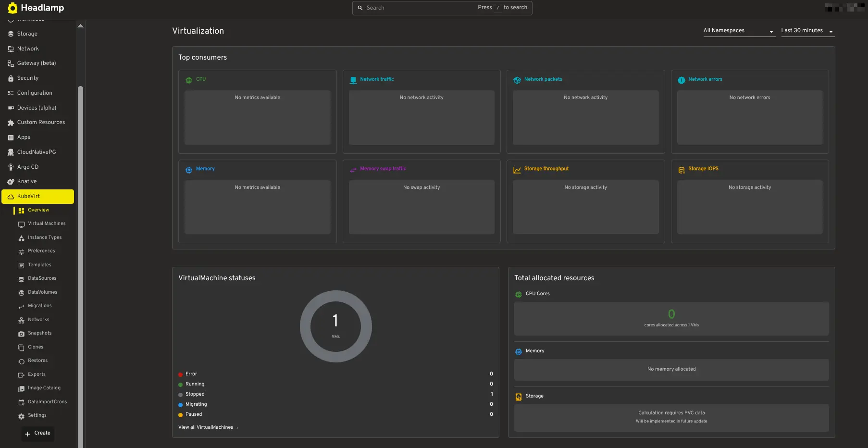Click the Custom Resources puzzle icon
The width and height of the screenshot is (868, 448).
point(11,123)
